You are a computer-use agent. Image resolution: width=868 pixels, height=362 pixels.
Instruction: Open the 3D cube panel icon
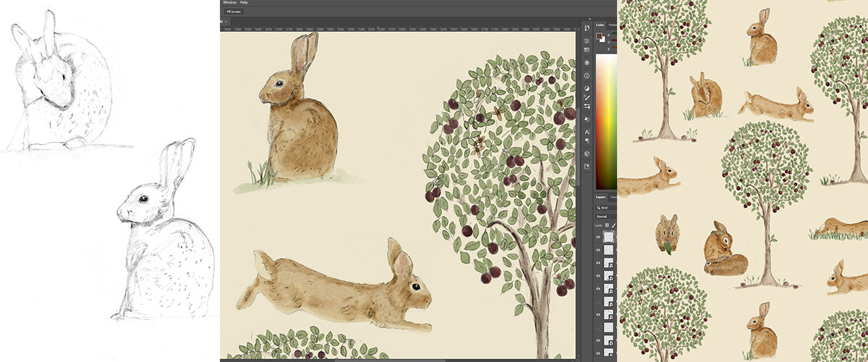pyautogui.click(x=587, y=153)
